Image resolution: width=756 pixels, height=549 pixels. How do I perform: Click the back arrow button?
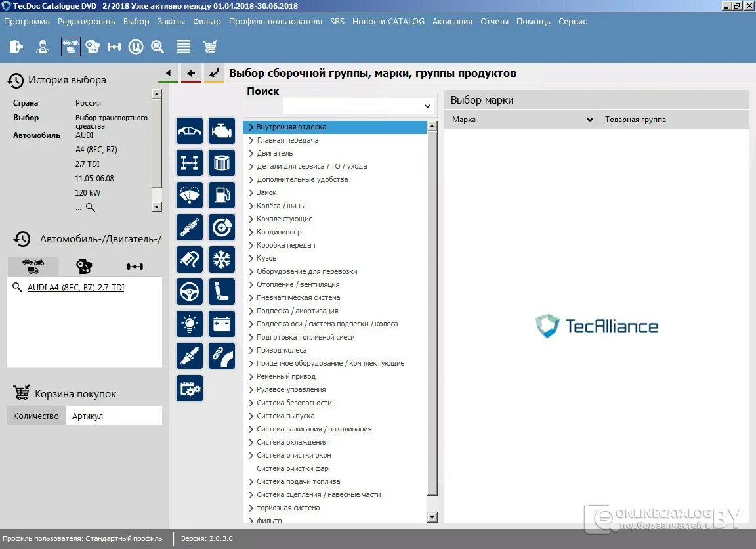pyautogui.click(x=191, y=74)
